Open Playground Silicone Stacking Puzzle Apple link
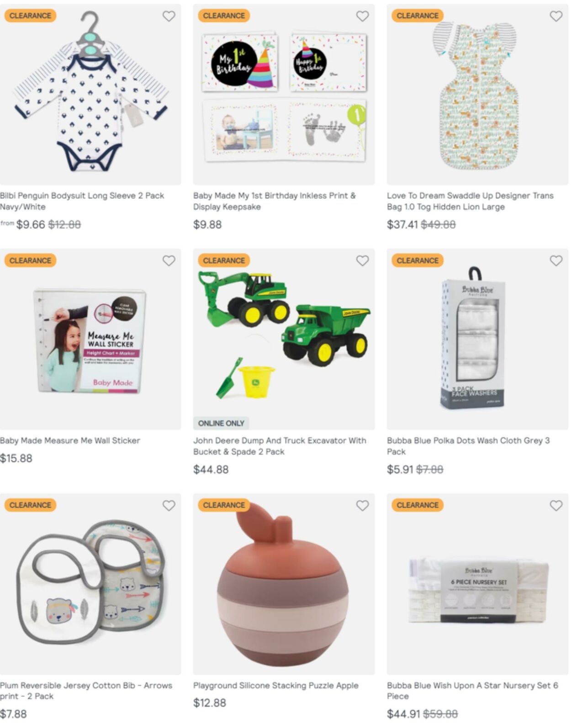571x728 pixels. click(276, 686)
